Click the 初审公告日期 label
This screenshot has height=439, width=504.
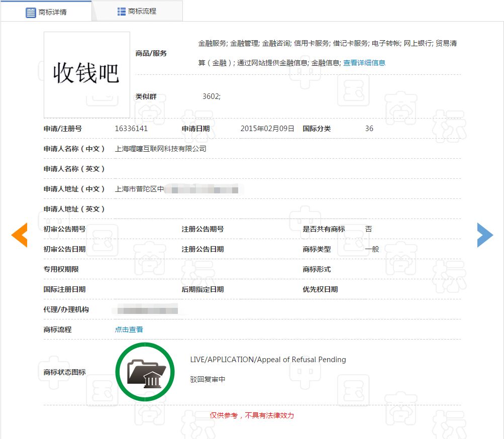tap(65, 249)
